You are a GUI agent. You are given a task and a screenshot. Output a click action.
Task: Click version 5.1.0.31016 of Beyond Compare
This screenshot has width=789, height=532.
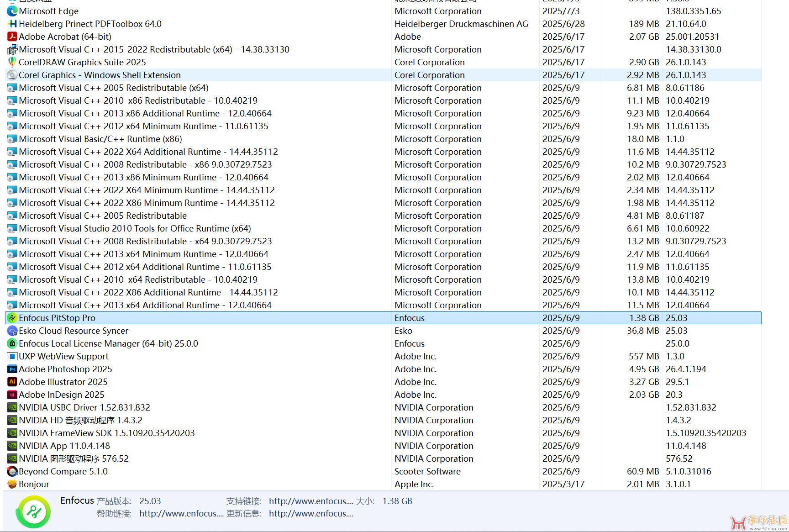point(689,471)
